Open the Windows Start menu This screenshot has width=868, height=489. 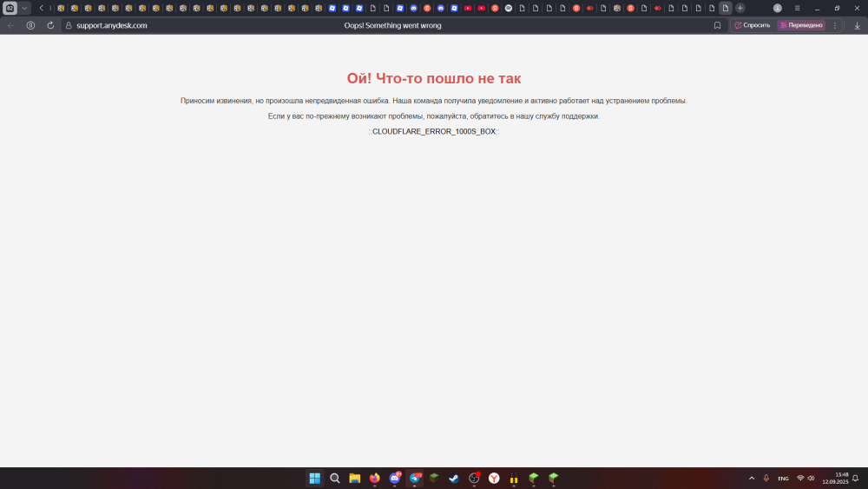[x=315, y=479]
